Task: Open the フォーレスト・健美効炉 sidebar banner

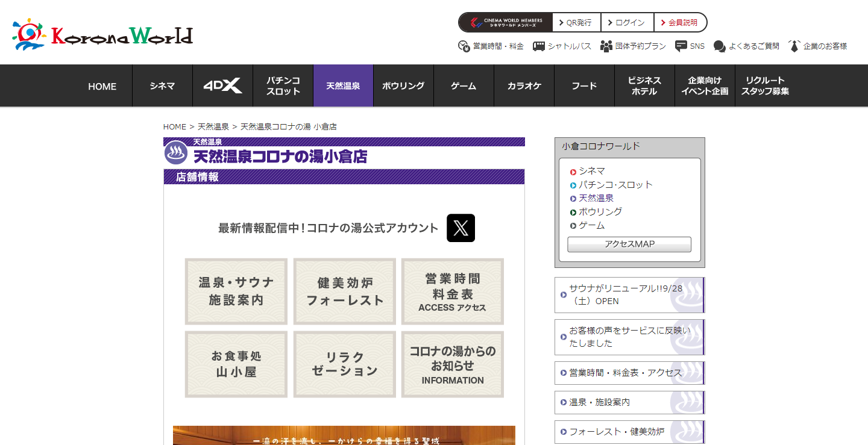Action: click(629, 432)
